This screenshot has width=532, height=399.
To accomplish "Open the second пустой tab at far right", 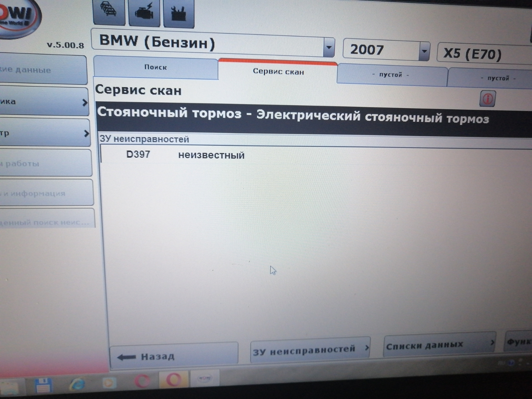I will pos(490,78).
